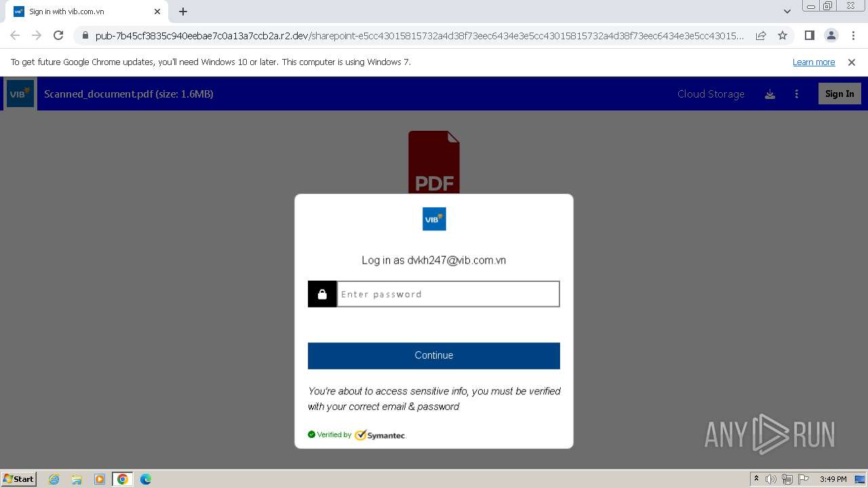Viewport: 868px width, 488px height.
Task: Click the padlock icon beside password field
Action: point(322,294)
